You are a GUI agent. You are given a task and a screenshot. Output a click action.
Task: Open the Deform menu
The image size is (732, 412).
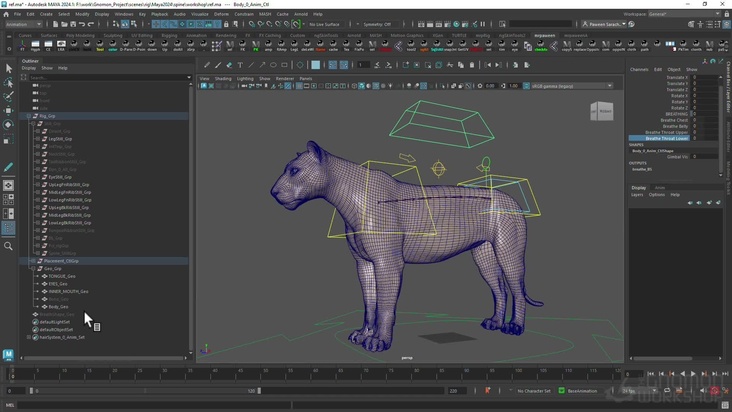pyautogui.click(x=221, y=14)
